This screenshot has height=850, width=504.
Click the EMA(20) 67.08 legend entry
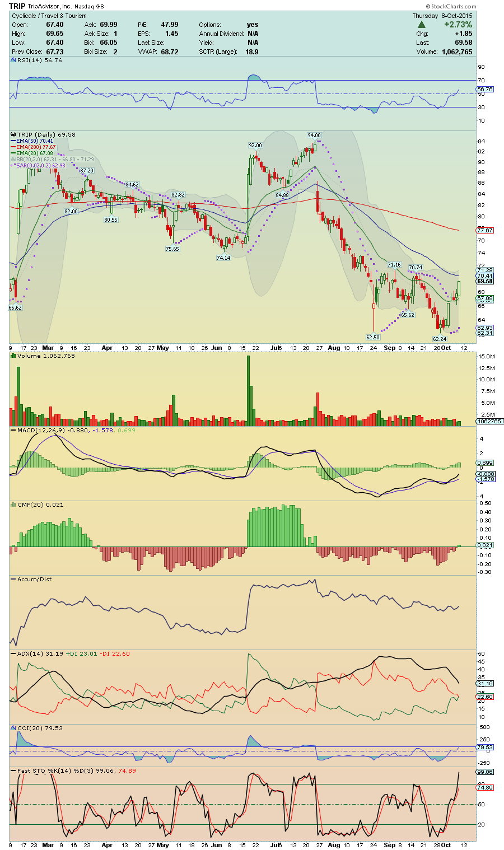(35, 153)
